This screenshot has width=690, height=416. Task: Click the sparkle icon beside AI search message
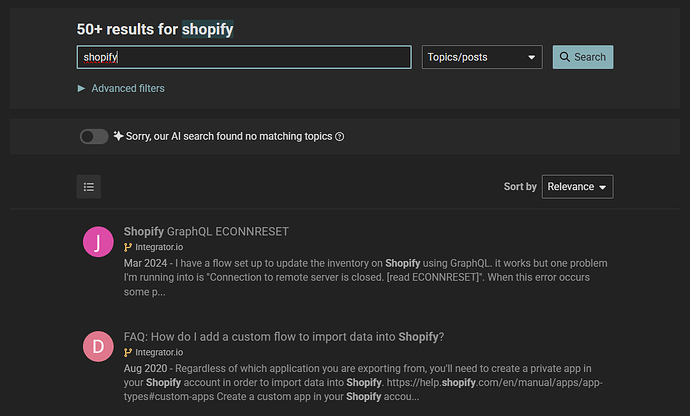coord(118,136)
